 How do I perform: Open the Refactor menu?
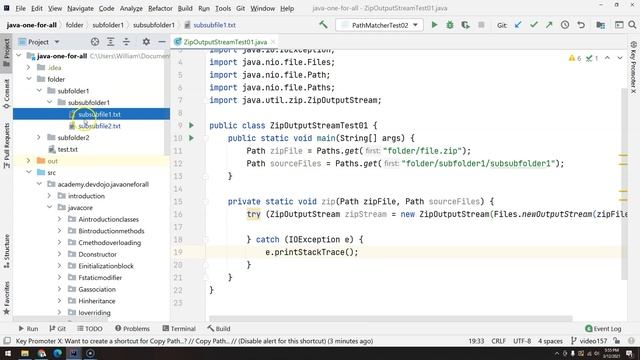160,8
